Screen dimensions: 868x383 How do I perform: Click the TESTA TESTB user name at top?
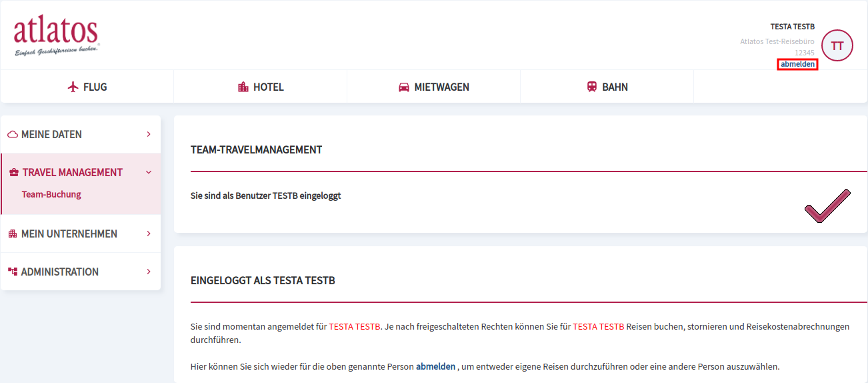[x=793, y=27]
